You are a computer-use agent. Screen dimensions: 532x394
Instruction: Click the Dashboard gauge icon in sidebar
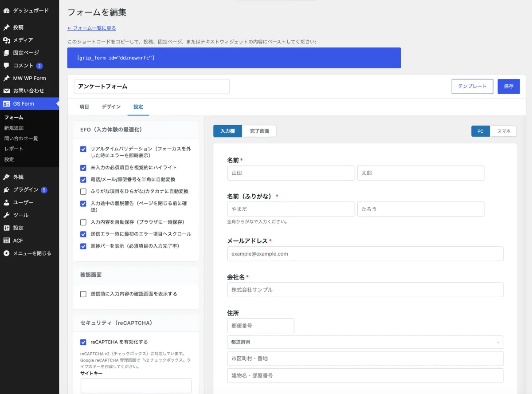point(6,10)
